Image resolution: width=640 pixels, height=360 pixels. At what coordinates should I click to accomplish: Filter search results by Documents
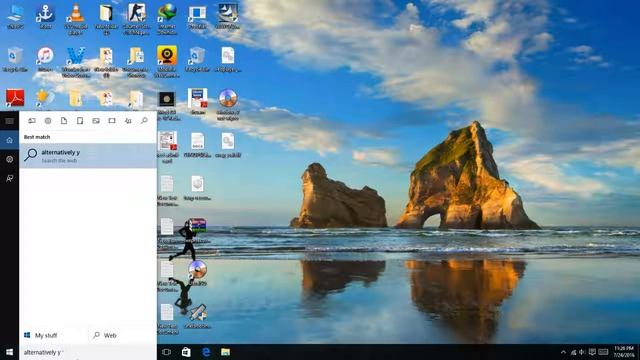click(64, 121)
